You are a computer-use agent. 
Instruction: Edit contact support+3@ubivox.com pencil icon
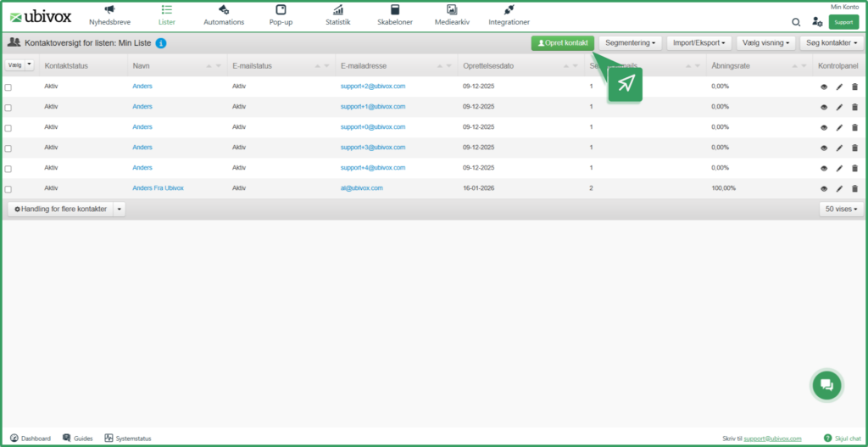[x=839, y=148]
